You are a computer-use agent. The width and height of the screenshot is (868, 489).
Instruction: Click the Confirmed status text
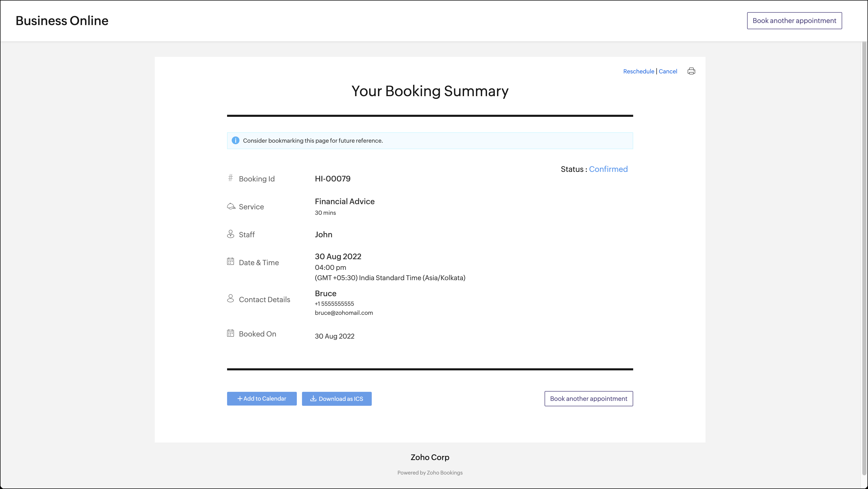click(608, 169)
